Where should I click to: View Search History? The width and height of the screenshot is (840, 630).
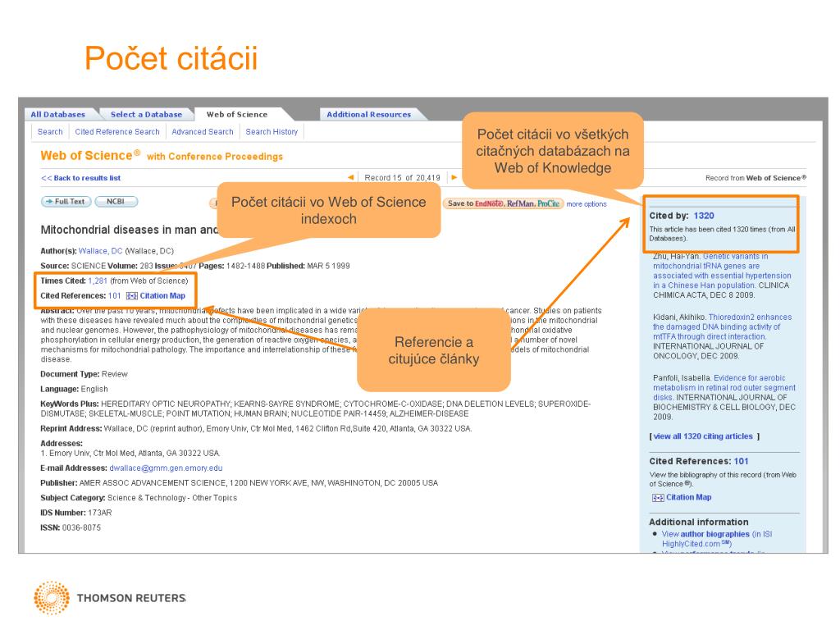coord(272,132)
